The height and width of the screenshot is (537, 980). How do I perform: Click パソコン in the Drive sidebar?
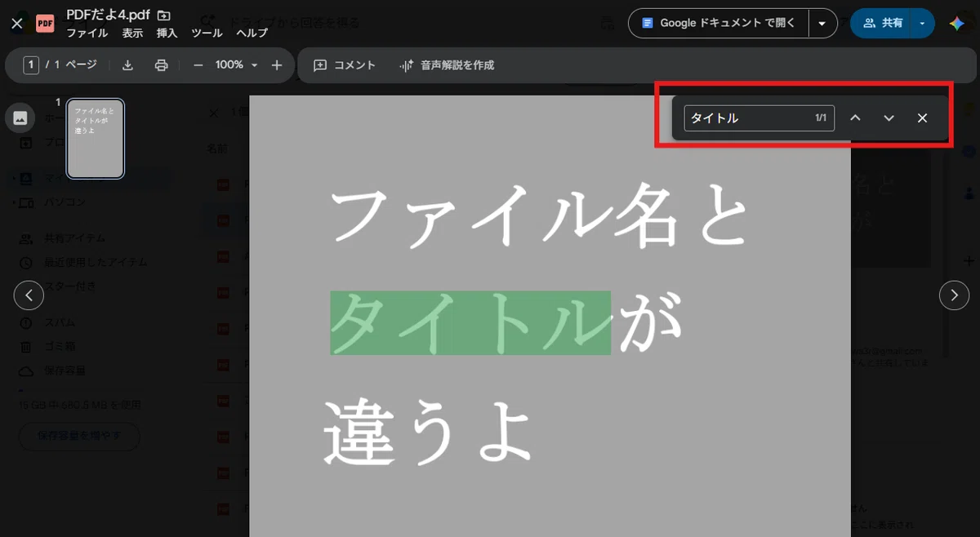point(65,202)
